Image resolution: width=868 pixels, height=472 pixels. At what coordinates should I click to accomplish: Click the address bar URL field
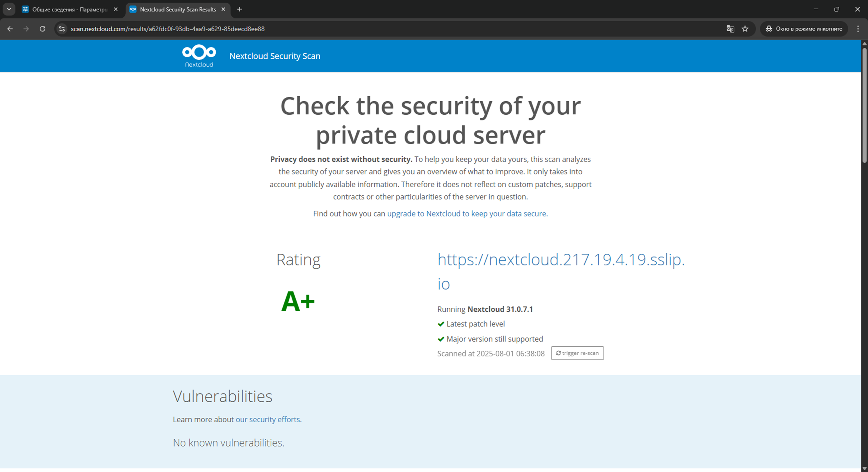(x=387, y=29)
